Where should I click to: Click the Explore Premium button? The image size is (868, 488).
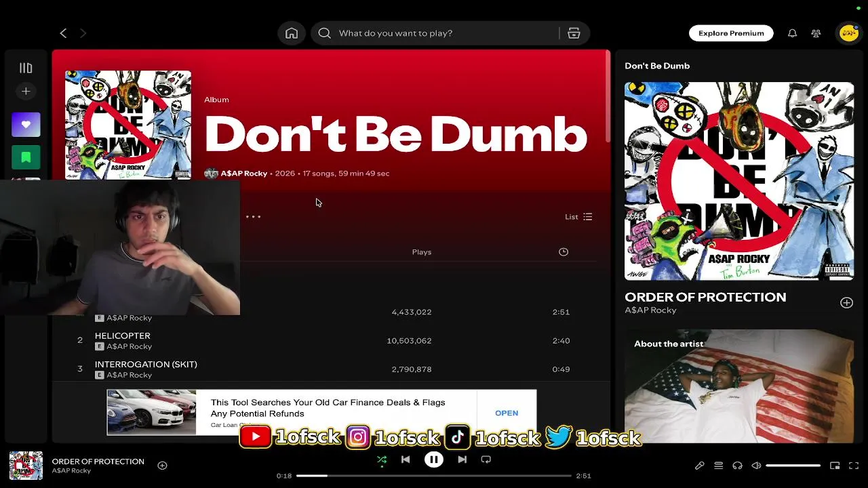731,33
